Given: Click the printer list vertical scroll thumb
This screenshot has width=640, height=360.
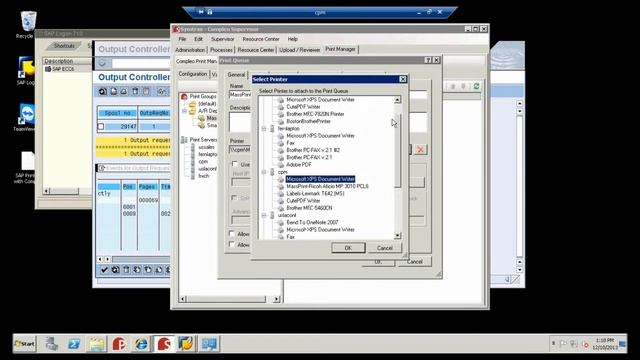Looking at the screenshot, I should (x=398, y=150).
